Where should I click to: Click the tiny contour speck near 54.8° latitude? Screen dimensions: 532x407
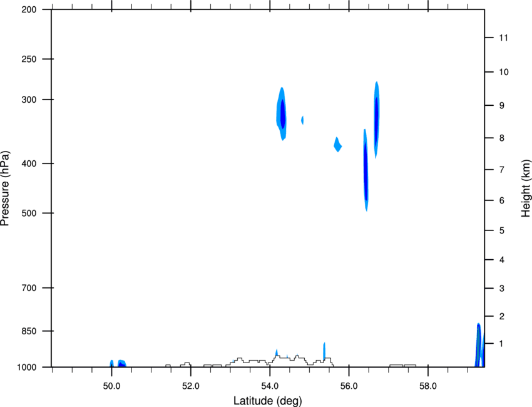coord(302,120)
